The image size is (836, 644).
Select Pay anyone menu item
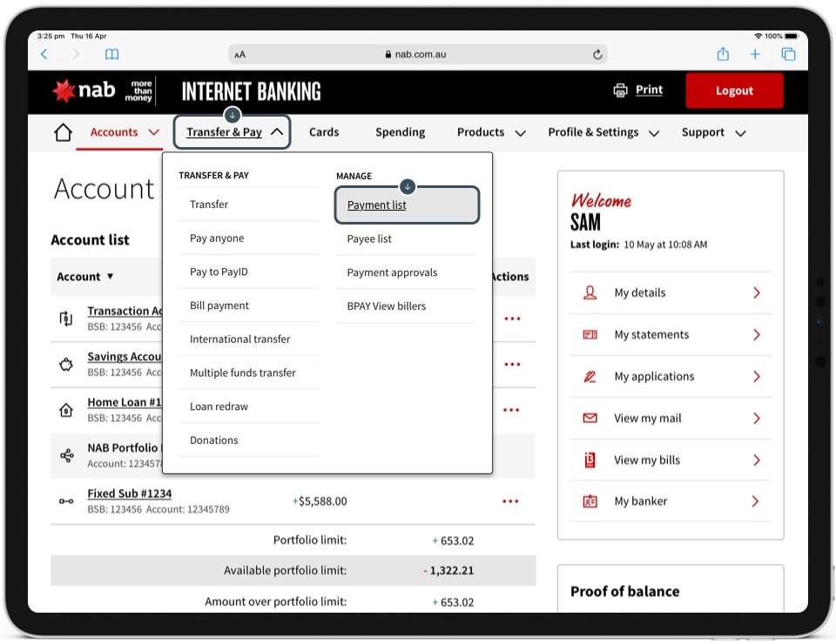pyautogui.click(x=248, y=238)
